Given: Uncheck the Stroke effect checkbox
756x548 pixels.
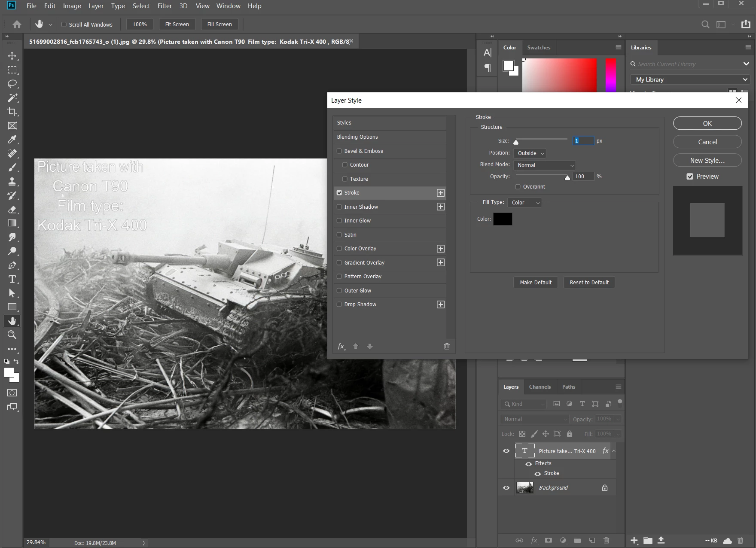Looking at the screenshot, I should (x=339, y=193).
